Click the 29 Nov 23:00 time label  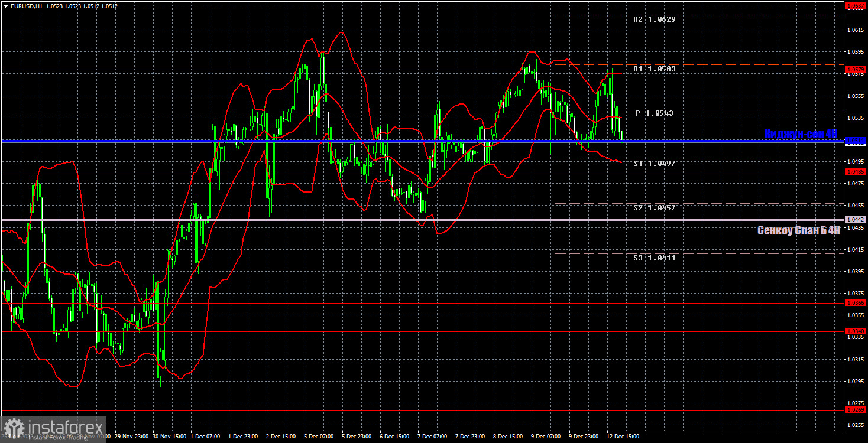131,437
